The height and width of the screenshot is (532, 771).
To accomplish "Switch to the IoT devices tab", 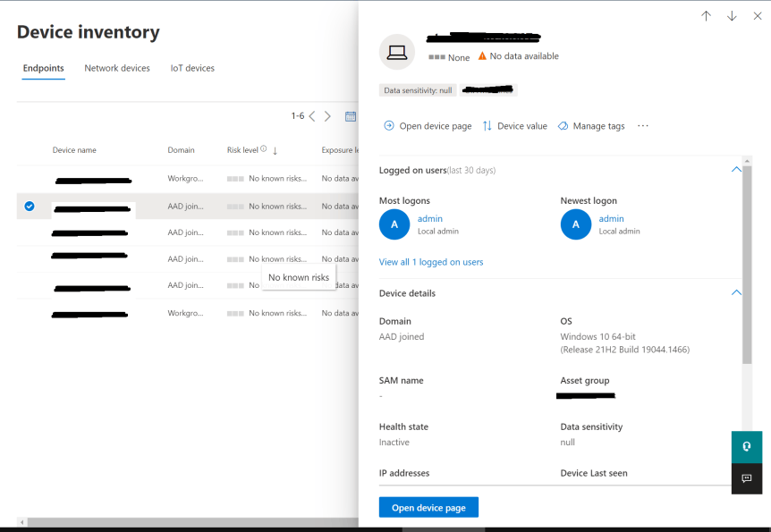I will pos(192,68).
